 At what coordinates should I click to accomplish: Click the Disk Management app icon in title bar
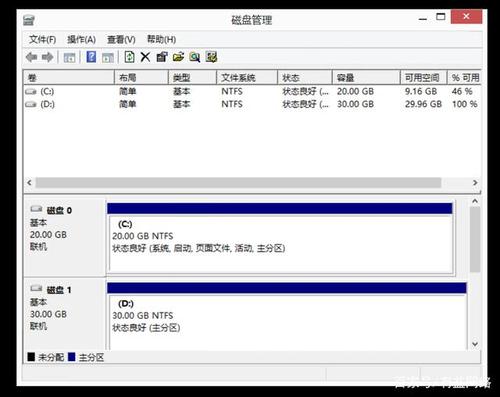tap(29, 20)
